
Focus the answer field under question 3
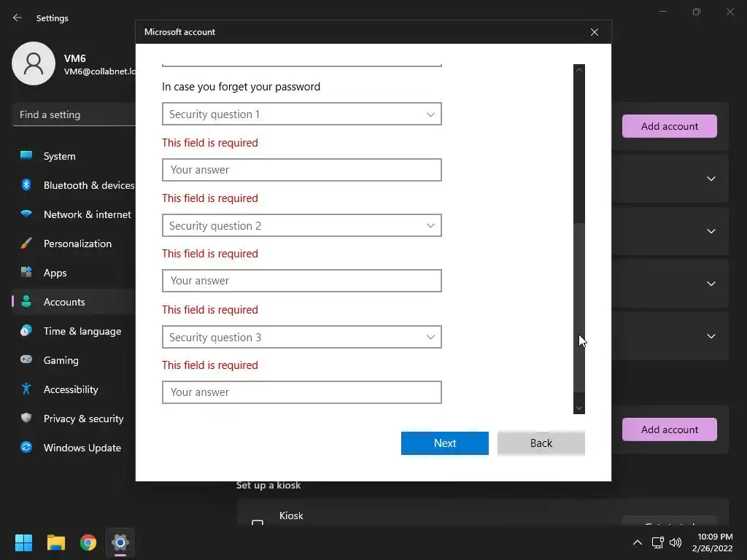tap(301, 392)
